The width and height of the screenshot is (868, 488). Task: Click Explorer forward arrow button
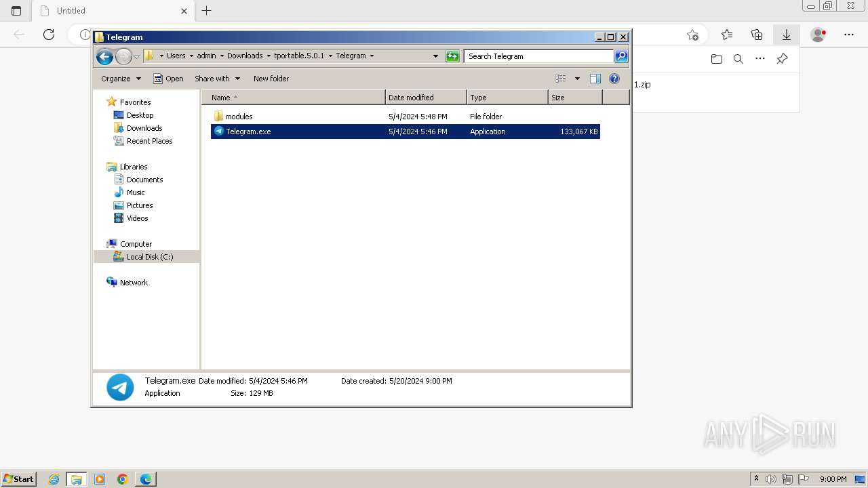pyautogui.click(x=123, y=56)
